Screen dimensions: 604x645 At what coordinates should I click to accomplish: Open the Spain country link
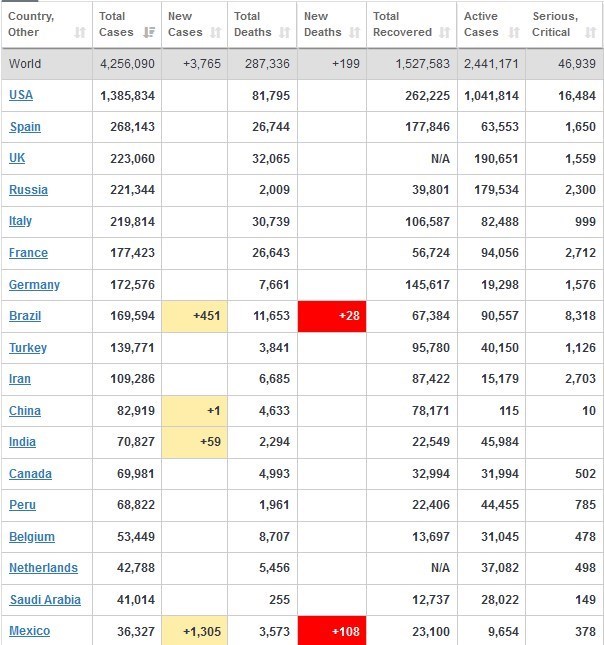(25, 127)
